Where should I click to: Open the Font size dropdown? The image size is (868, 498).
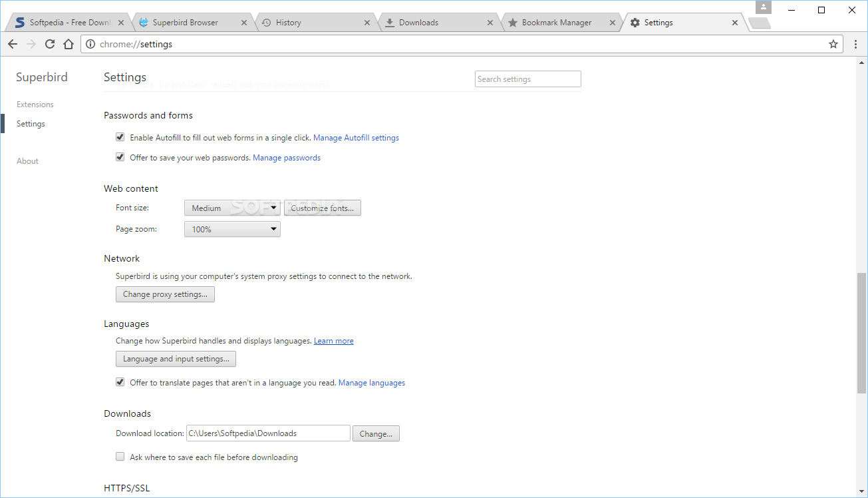point(232,208)
